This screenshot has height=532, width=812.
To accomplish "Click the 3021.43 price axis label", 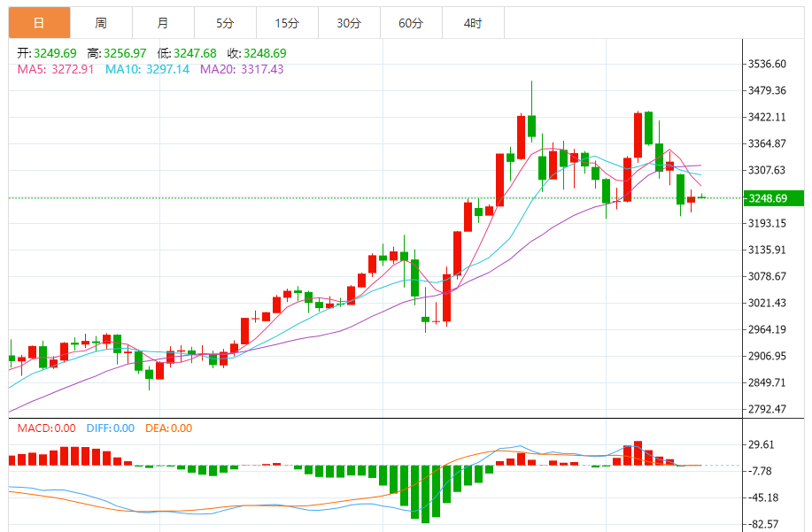I will [x=767, y=303].
